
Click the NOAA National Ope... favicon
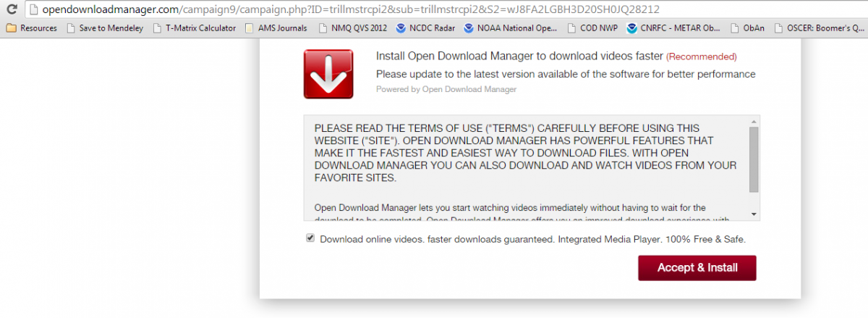click(469, 28)
